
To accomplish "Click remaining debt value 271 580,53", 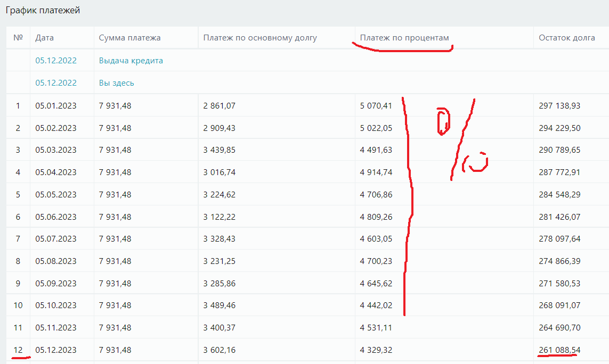I will [559, 283].
